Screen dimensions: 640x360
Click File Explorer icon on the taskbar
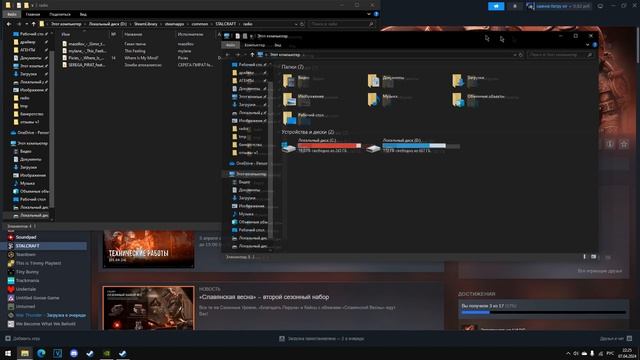(24, 353)
